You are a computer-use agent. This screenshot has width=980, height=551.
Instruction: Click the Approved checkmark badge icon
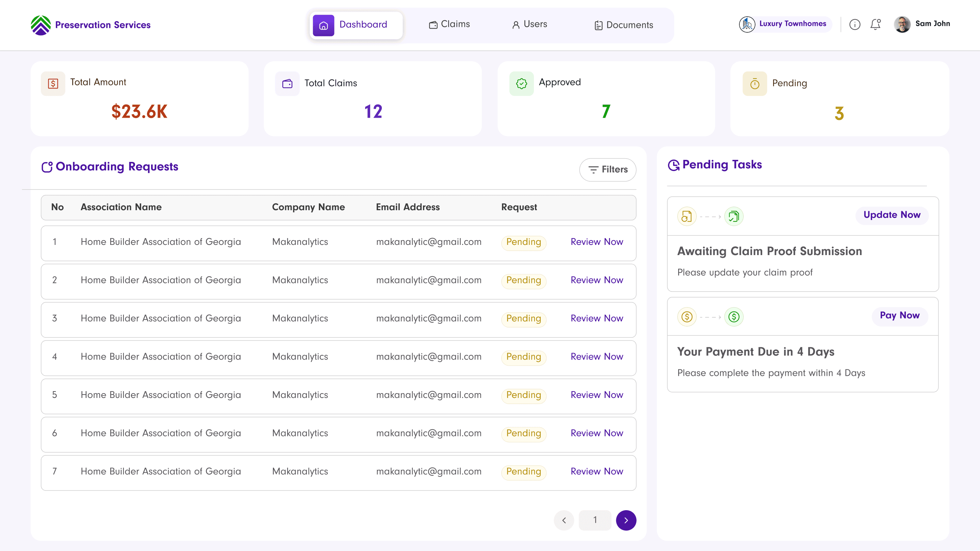(x=522, y=84)
